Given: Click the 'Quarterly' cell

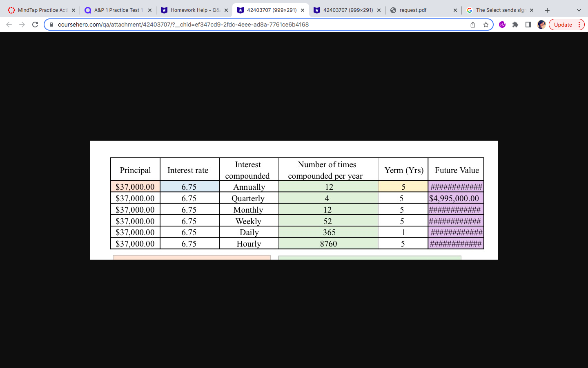Looking at the screenshot, I should point(248,198).
